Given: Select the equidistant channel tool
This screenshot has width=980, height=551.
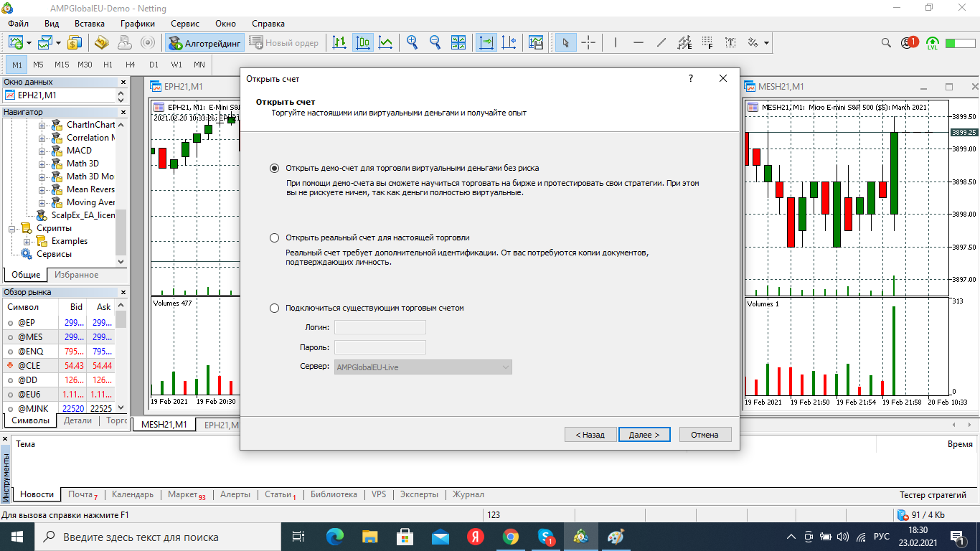Looking at the screenshot, I should click(x=684, y=42).
